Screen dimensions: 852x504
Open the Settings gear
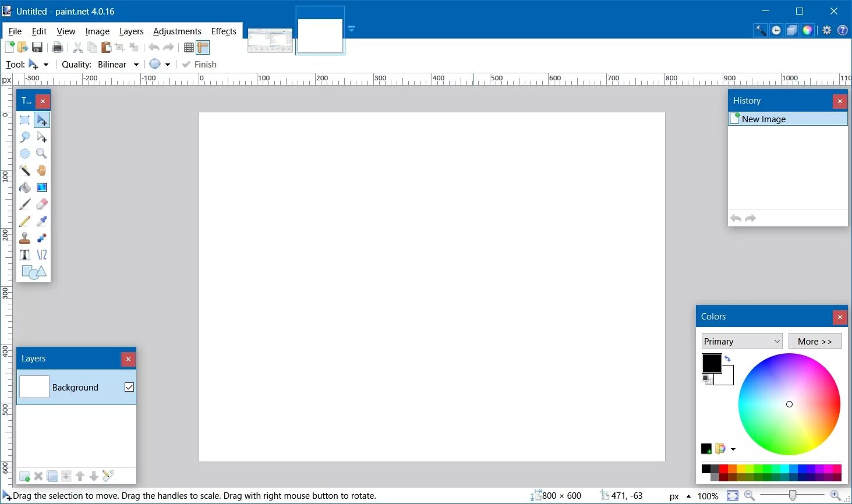(827, 30)
